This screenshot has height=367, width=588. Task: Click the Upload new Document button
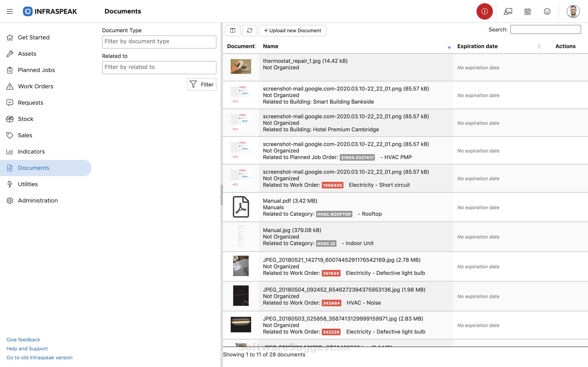tap(292, 30)
